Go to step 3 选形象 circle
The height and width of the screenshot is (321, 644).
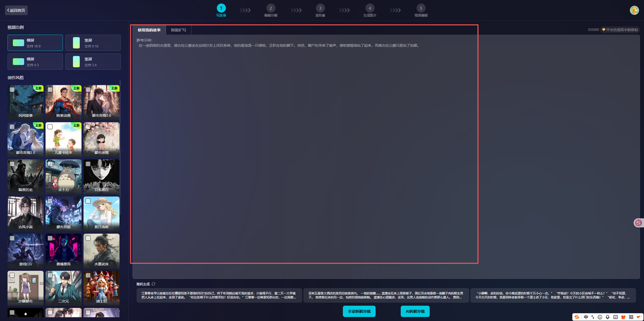click(320, 8)
